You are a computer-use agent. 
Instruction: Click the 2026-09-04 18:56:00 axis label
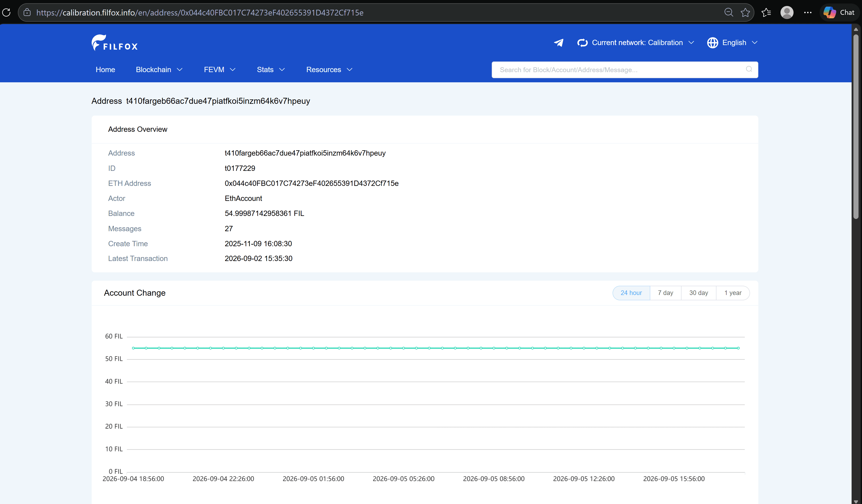[133, 479]
